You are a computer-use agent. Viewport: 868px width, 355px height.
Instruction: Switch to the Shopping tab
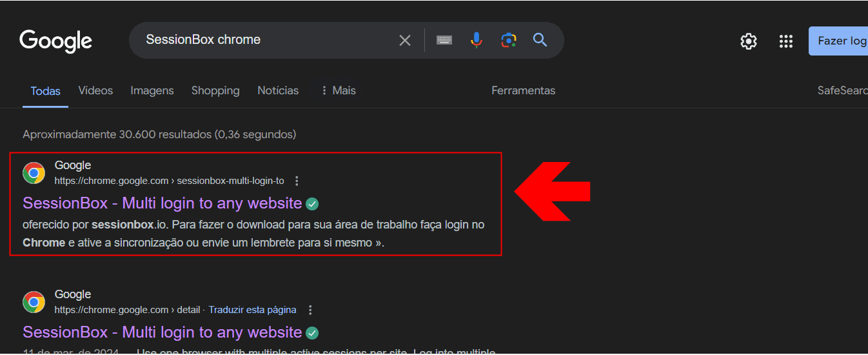click(215, 90)
